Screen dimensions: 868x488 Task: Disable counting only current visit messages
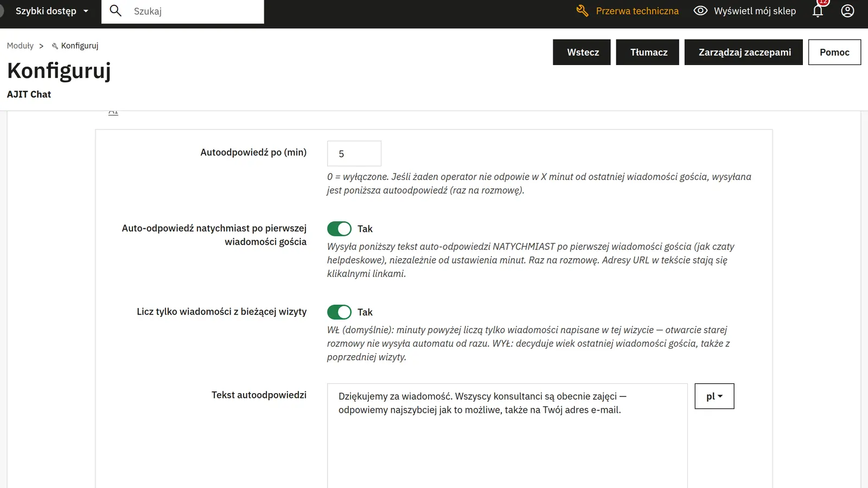pos(339,312)
